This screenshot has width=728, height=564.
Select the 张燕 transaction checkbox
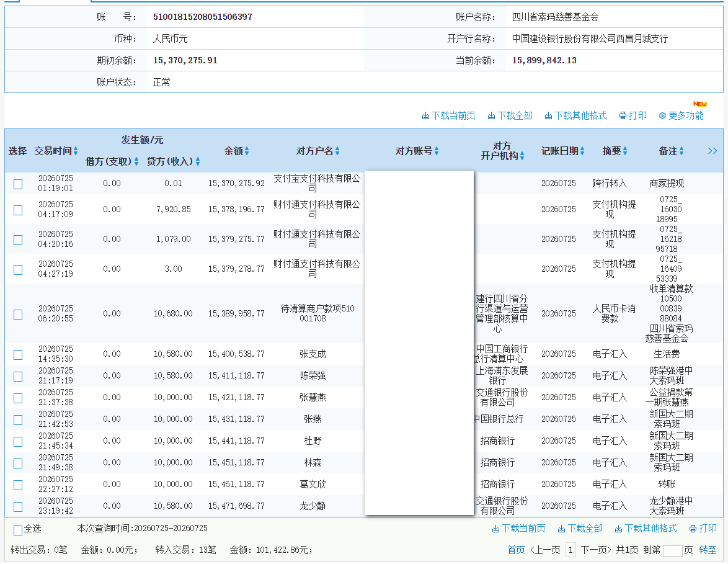tap(18, 420)
